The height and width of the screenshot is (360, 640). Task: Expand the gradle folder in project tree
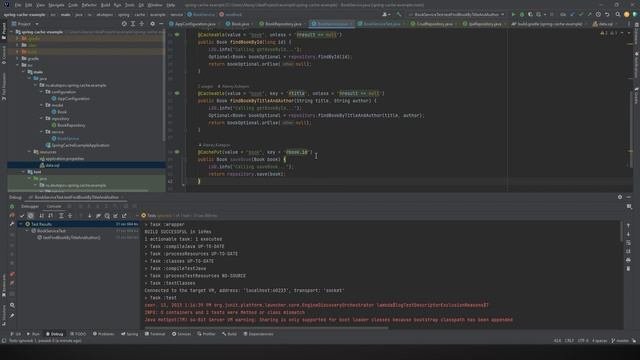click(18, 58)
